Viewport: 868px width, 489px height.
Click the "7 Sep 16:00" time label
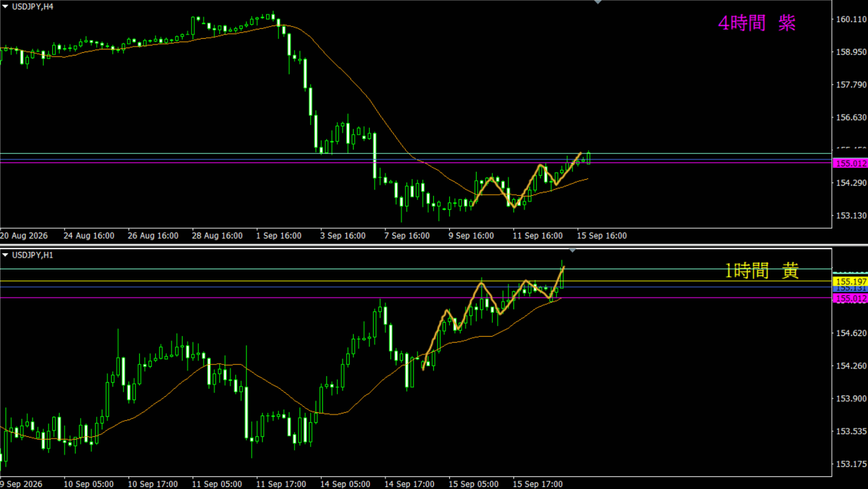click(x=407, y=236)
